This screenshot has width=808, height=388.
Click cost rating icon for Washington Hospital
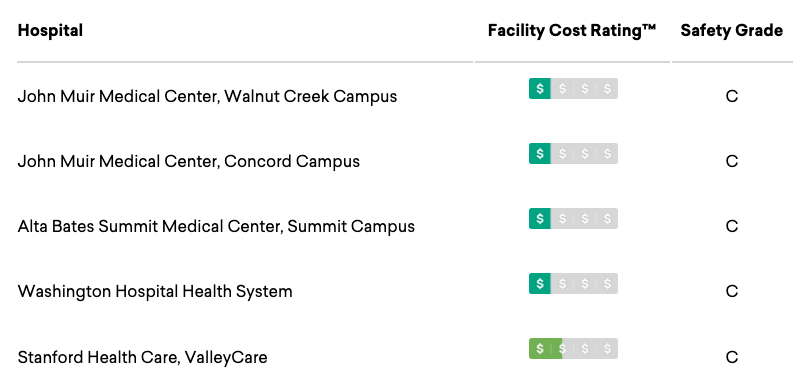(x=573, y=283)
